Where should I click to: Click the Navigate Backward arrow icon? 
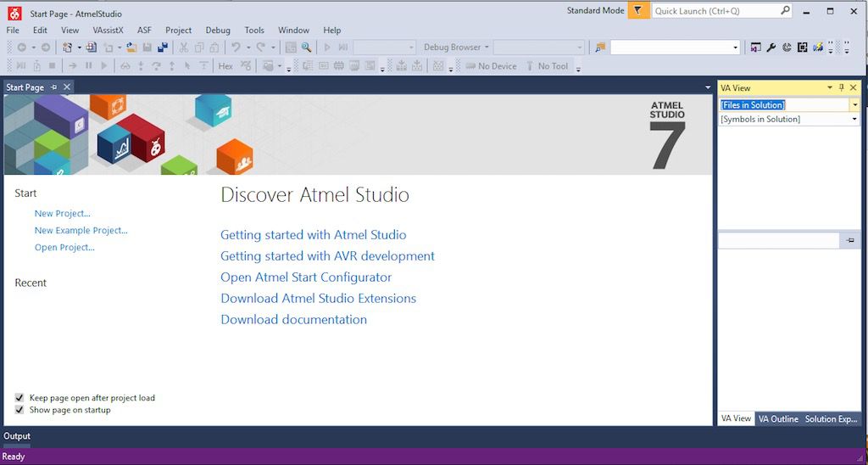point(21,48)
